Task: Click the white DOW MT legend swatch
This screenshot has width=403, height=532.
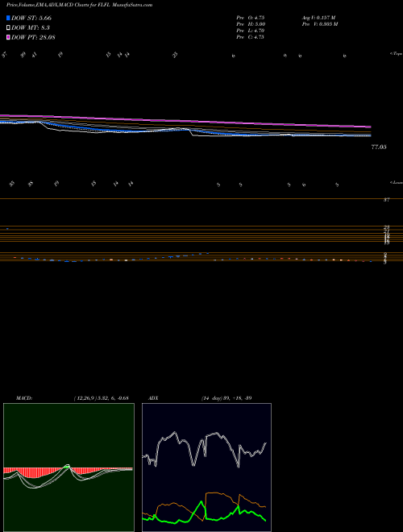Action: (8, 28)
